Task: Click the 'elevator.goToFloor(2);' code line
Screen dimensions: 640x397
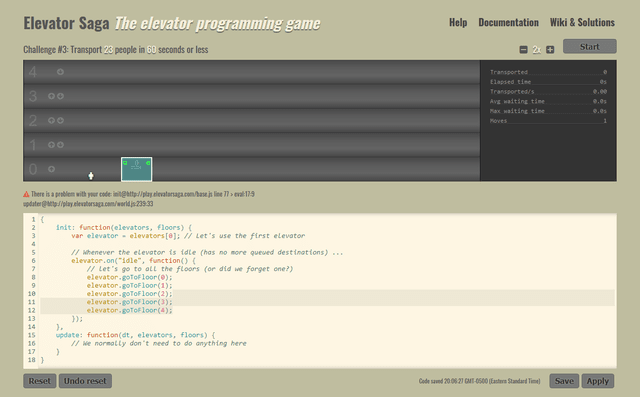Action: point(129,294)
